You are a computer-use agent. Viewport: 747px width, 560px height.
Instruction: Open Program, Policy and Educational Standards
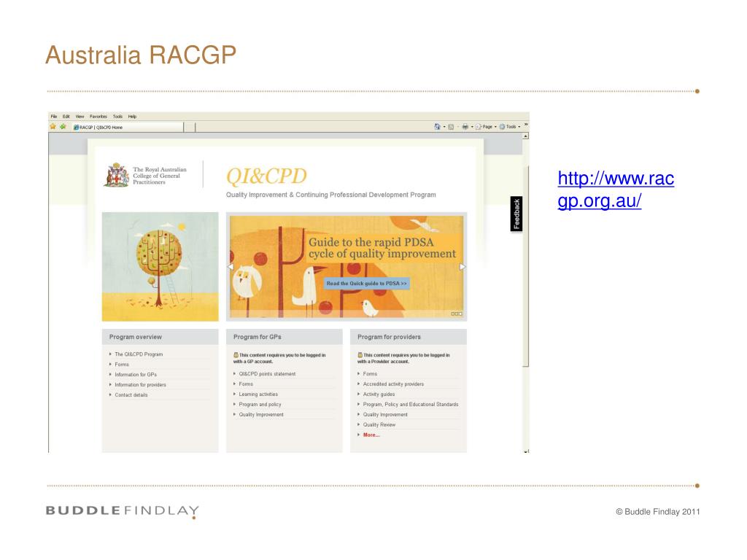pos(411,404)
